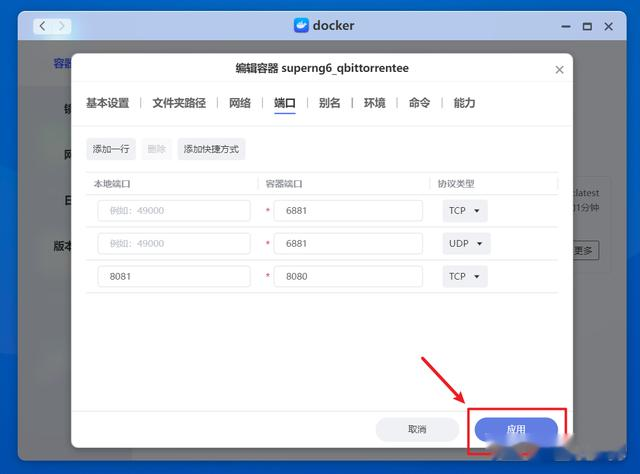
Task: Open the TCP protocol dropdown in first row
Action: tap(465, 211)
